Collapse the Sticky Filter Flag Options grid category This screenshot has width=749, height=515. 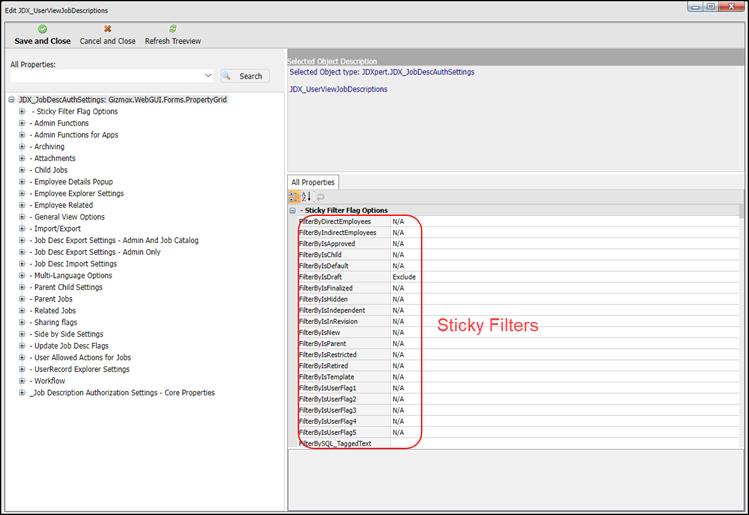point(293,210)
